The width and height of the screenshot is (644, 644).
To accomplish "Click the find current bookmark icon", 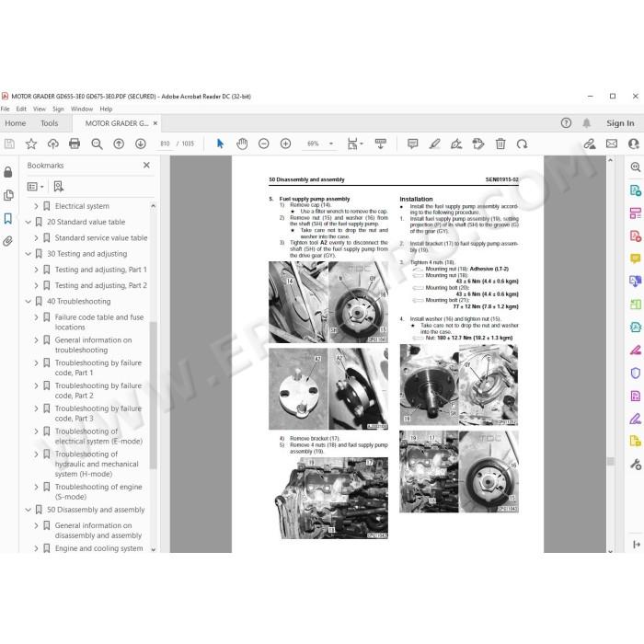I will (x=59, y=187).
